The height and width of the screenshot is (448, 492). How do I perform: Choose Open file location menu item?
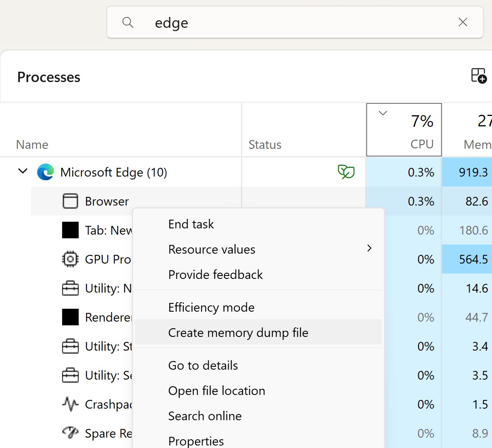258,390
